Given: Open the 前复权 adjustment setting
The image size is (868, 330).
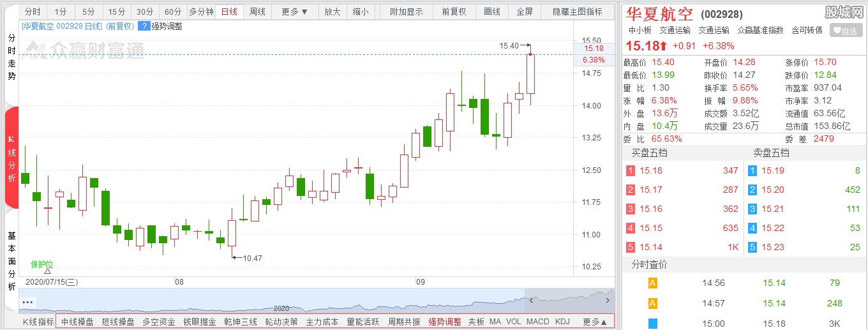Looking at the screenshot, I should tap(454, 11).
